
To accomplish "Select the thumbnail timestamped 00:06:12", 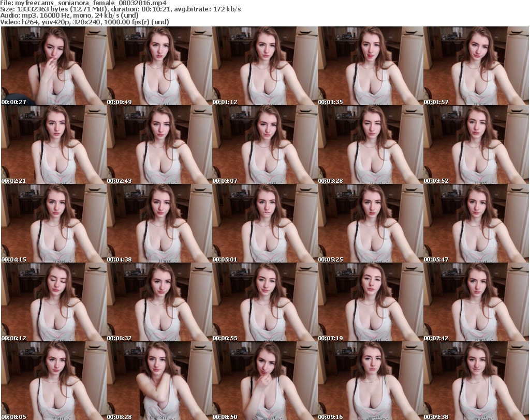I will click(53, 302).
